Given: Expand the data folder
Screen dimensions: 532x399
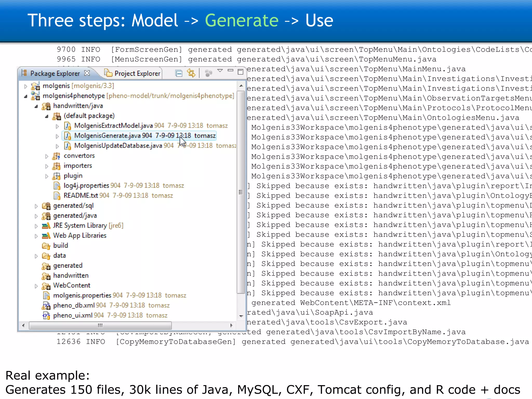Looking at the screenshot, I should click(36, 256).
